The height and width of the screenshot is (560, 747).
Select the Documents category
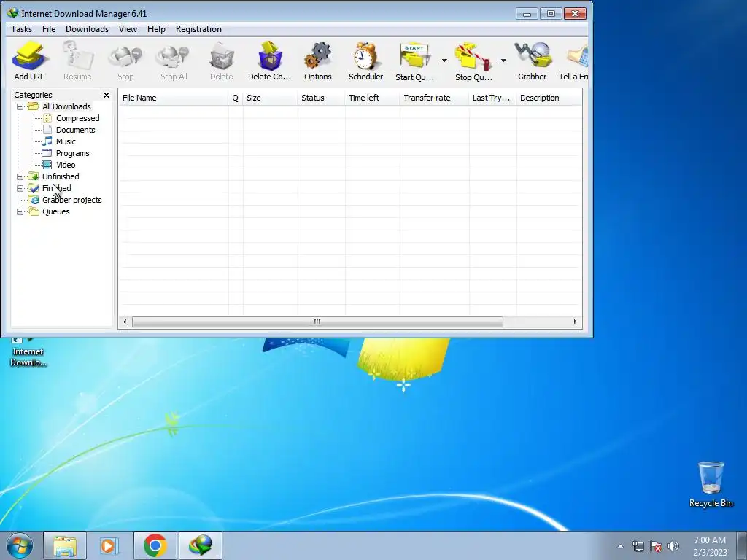[75, 130]
